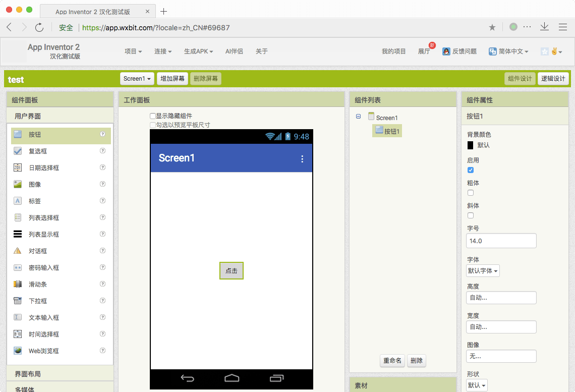
Task: Bookmark the page with the star icon
Action: click(492, 28)
